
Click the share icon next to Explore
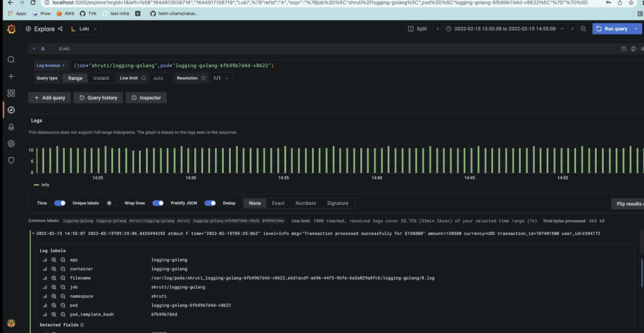pos(60,29)
